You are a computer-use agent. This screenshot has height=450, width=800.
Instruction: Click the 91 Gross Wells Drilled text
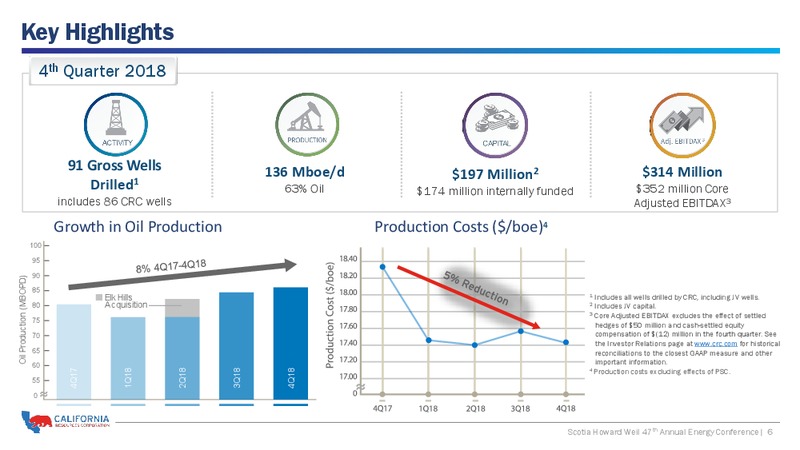pyautogui.click(x=114, y=174)
